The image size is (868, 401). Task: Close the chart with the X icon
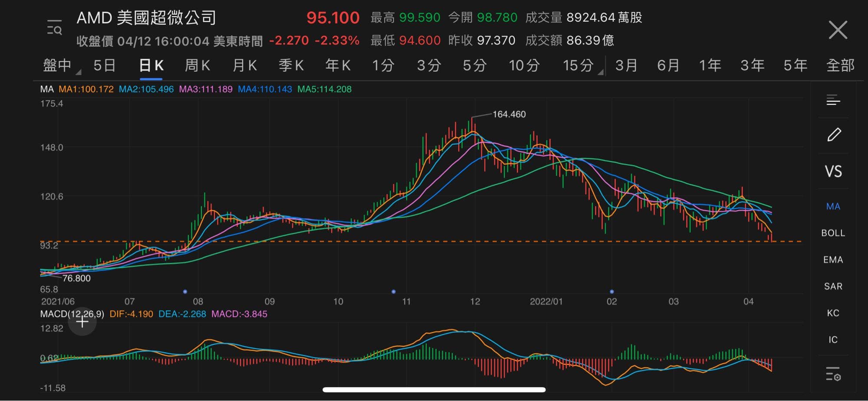coord(838,30)
